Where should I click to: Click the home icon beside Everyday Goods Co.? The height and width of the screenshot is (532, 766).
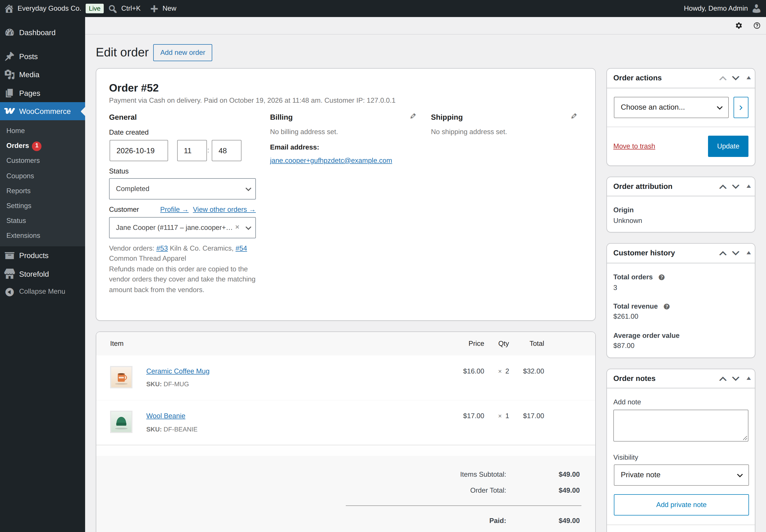click(x=9, y=8)
